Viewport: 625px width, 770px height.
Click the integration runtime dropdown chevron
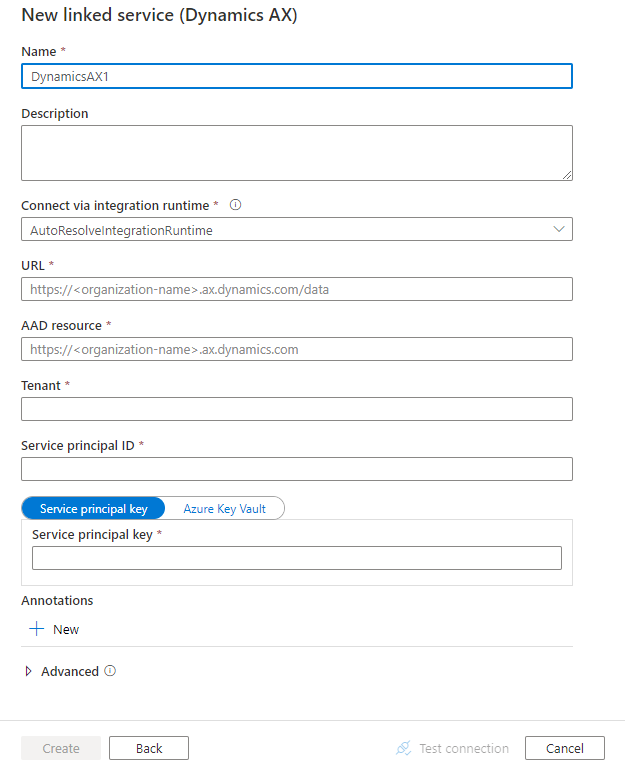[559, 229]
